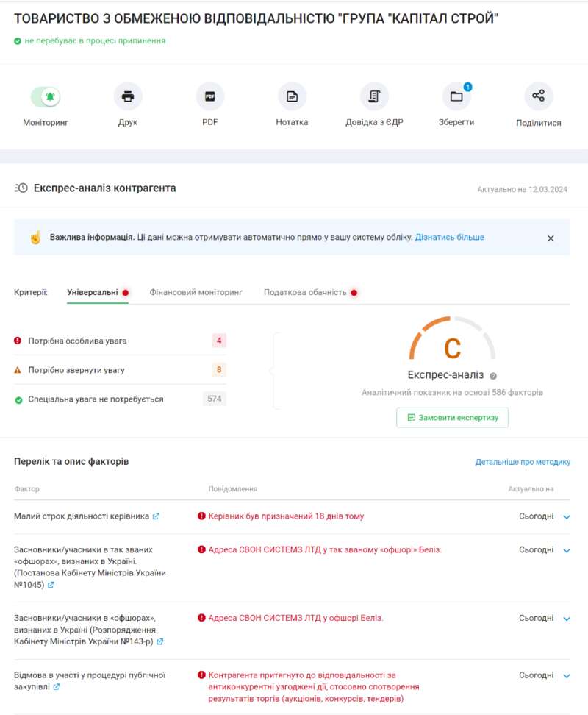Switch to Фінансовий моніторинг tab
This screenshot has width=588, height=715.
click(x=196, y=292)
